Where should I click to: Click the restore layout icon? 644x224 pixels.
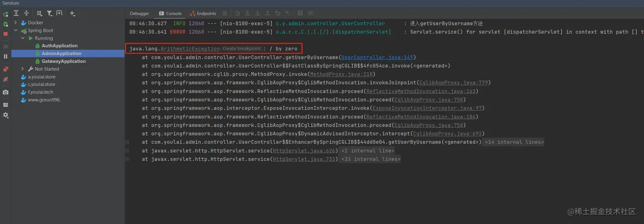6,105
